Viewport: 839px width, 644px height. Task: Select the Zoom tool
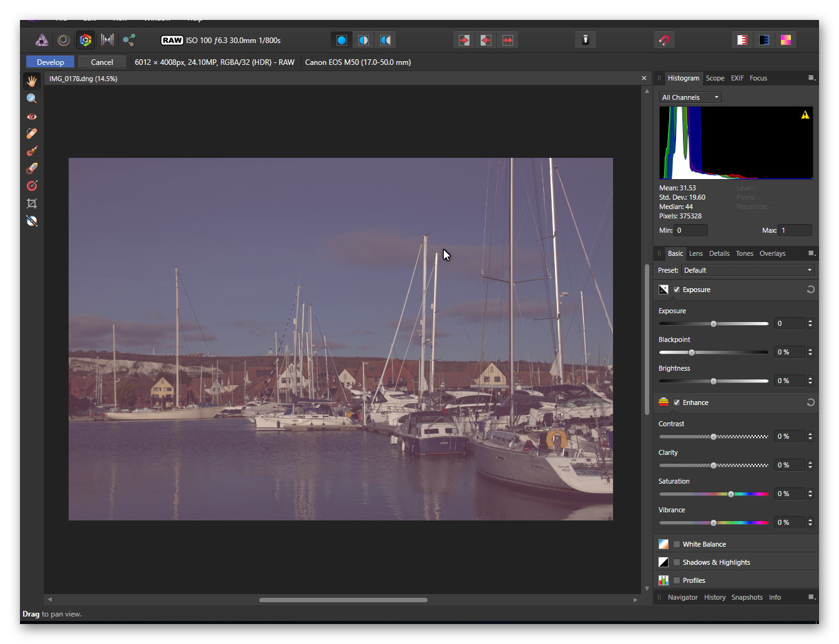pos(32,99)
